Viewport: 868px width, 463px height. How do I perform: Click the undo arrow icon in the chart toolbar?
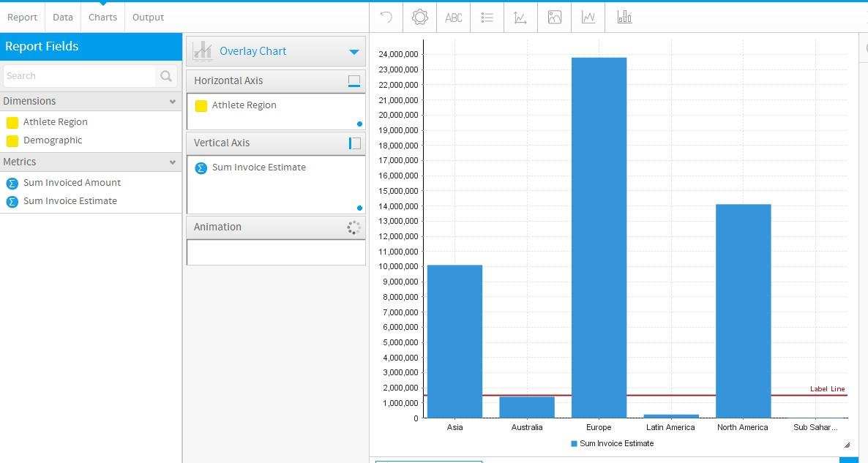pyautogui.click(x=386, y=17)
